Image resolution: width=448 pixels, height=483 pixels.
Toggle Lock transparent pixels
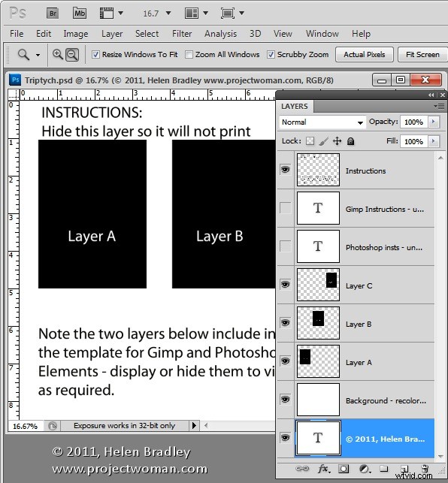(310, 141)
